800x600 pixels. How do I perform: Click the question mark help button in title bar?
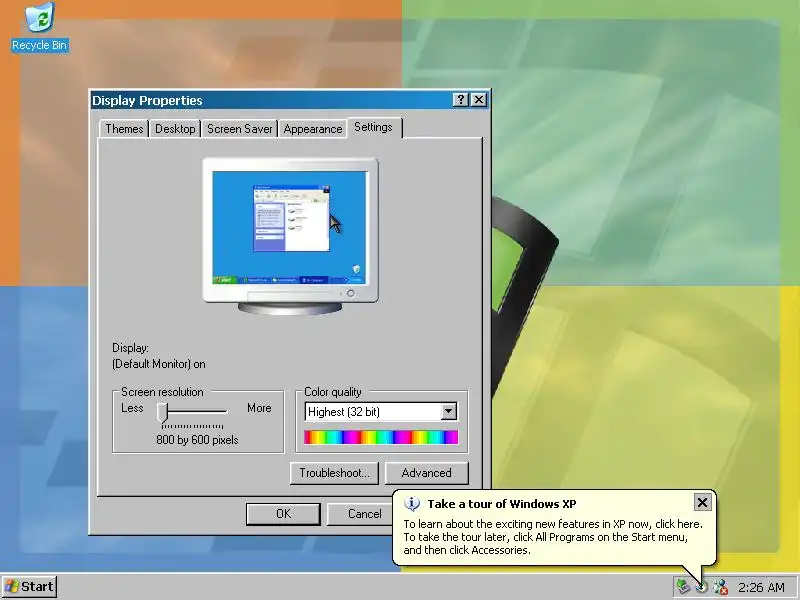pos(461,99)
